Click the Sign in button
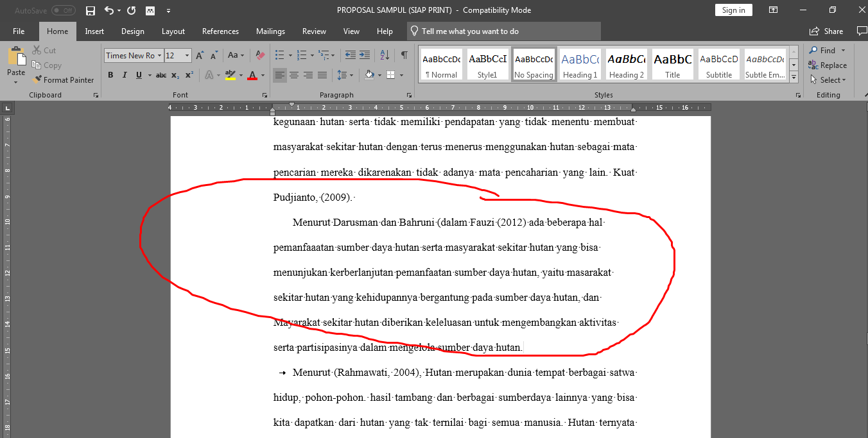 (733, 10)
